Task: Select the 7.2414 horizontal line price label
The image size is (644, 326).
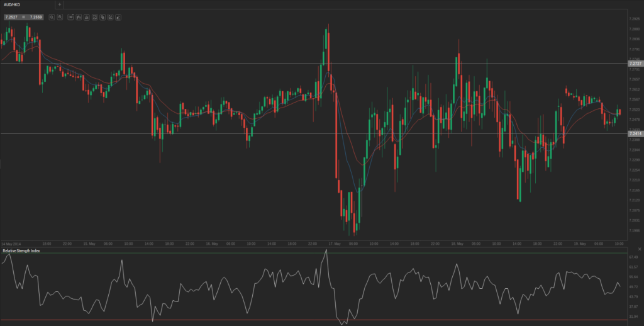Action: [x=635, y=133]
